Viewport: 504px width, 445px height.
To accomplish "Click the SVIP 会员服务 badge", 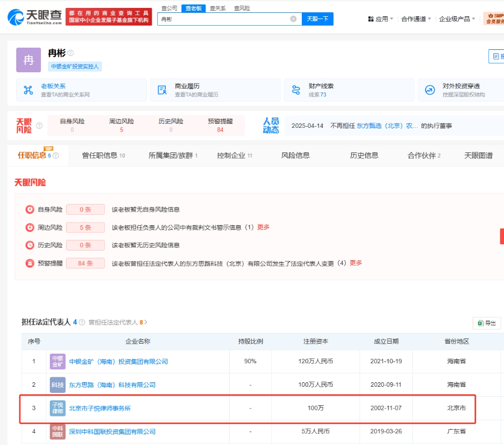I will pos(494,18).
